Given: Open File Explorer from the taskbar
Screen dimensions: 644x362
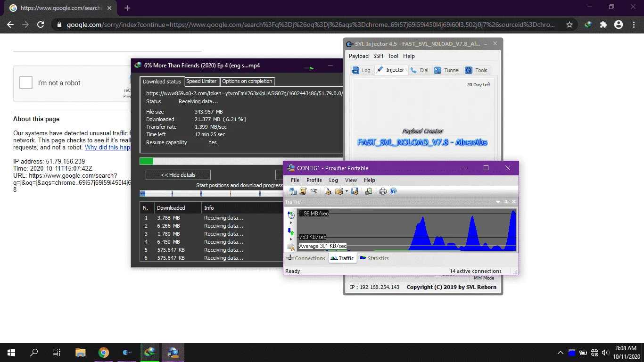Looking at the screenshot, I should tap(81, 353).
